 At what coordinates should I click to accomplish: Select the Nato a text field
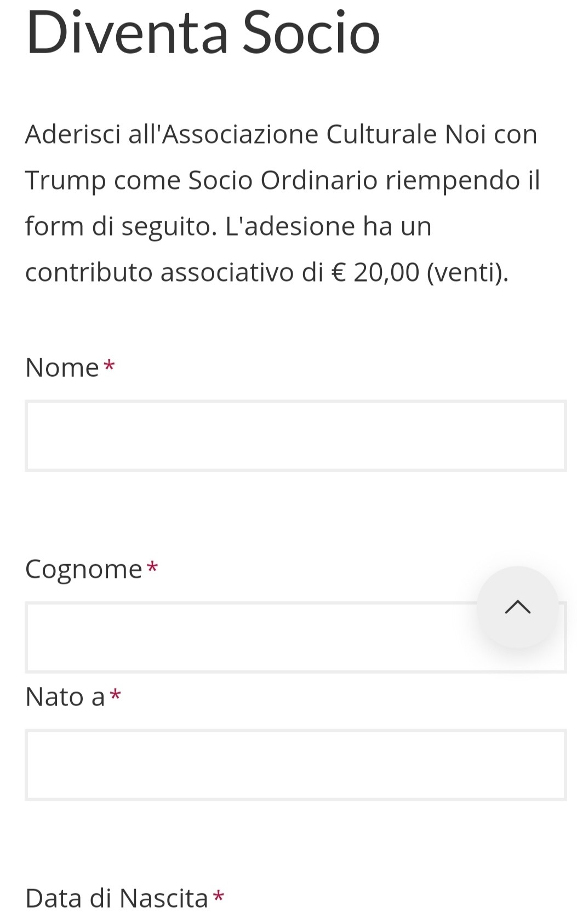[x=295, y=765]
